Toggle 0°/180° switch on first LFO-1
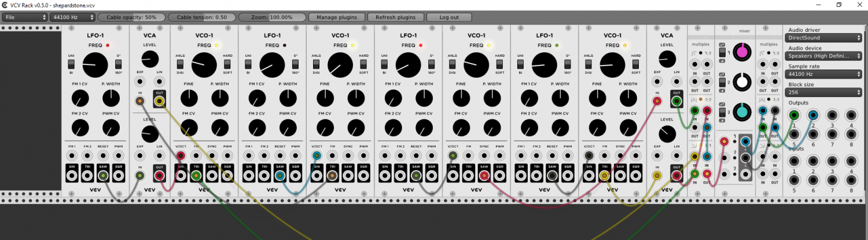The image size is (868, 240). click(118, 64)
